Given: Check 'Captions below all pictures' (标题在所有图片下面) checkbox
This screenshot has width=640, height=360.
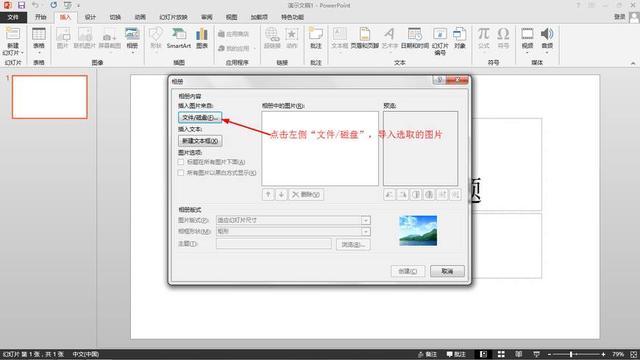Looking at the screenshot, I should (181, 162).
